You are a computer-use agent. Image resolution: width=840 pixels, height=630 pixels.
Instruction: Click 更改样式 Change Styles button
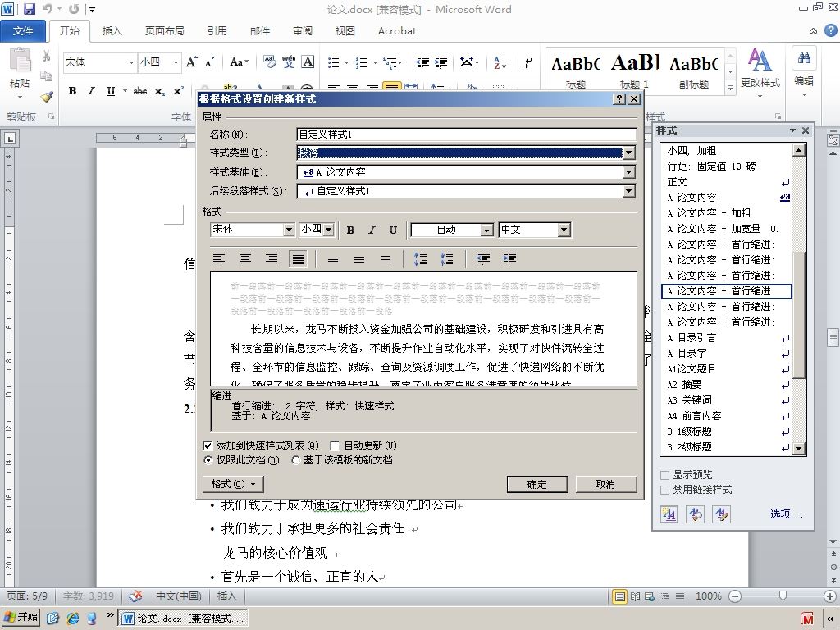[x=760, y=73]
